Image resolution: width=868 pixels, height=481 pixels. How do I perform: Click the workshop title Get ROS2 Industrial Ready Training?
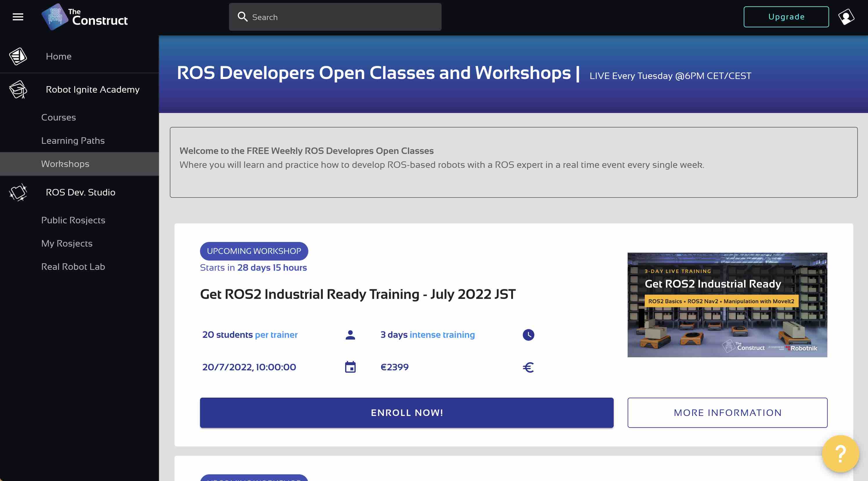pyautogui.click(x=358, y=294)
